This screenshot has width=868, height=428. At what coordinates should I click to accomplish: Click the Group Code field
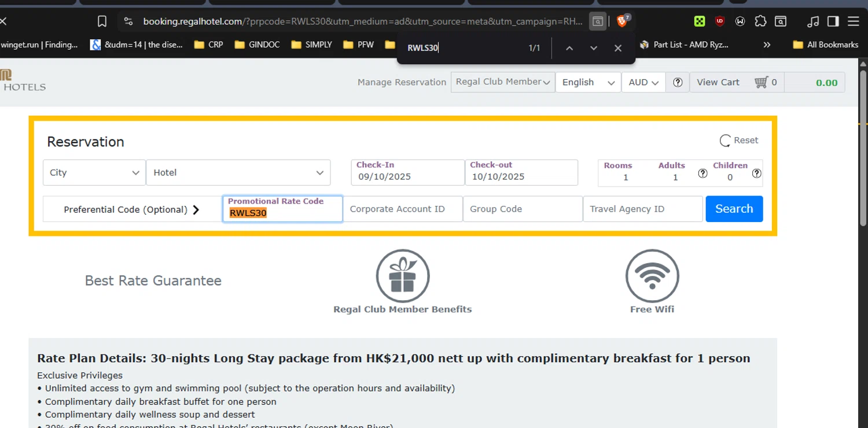523,209
